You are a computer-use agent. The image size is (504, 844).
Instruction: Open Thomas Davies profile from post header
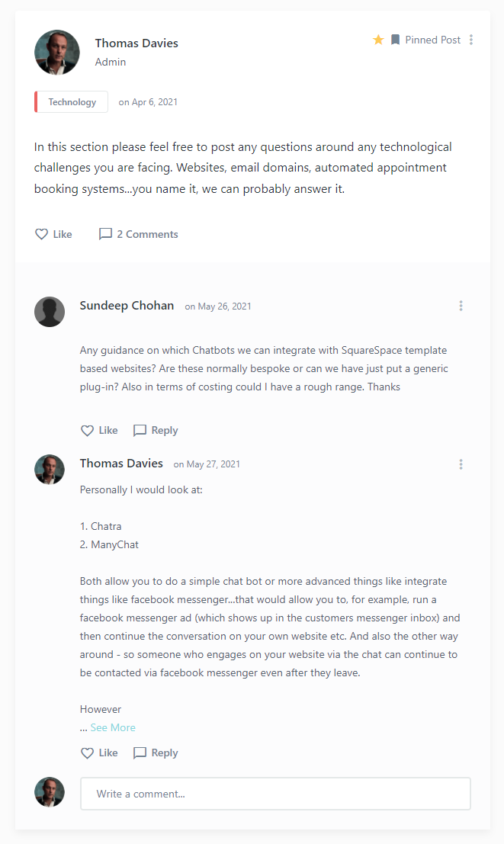pos(136,43)
